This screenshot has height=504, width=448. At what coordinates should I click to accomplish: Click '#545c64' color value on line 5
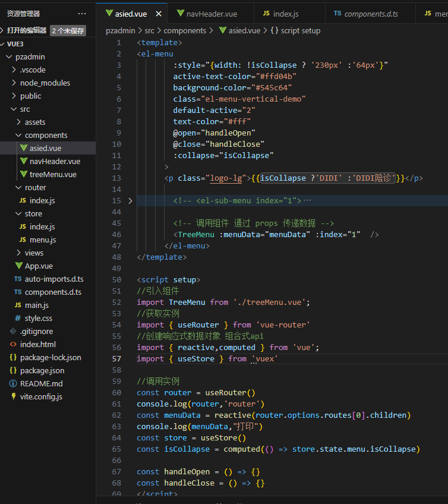click(272, 88)
